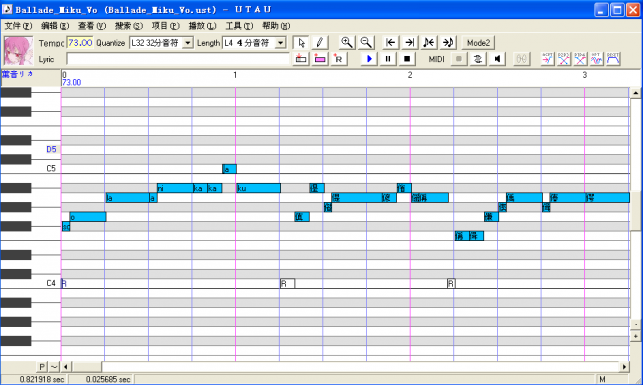
Task: Click the Lyric input field
Action: (178, 59)
